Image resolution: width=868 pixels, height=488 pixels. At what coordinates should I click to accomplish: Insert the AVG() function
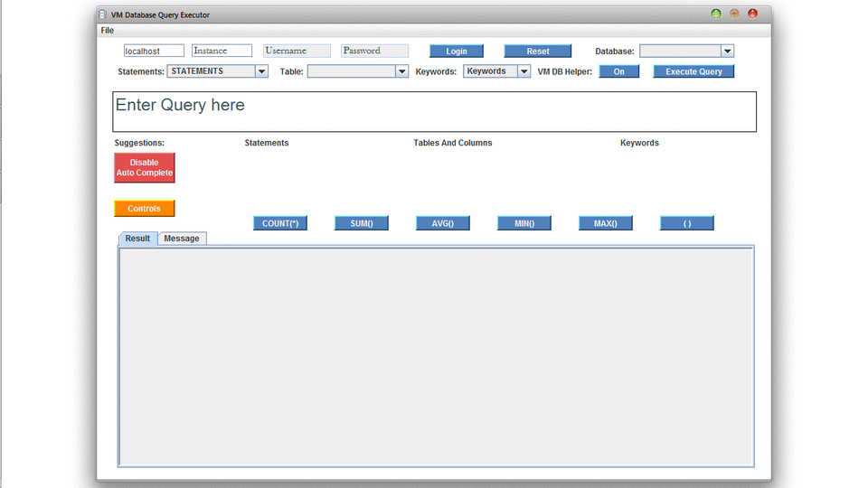(442, 223)
